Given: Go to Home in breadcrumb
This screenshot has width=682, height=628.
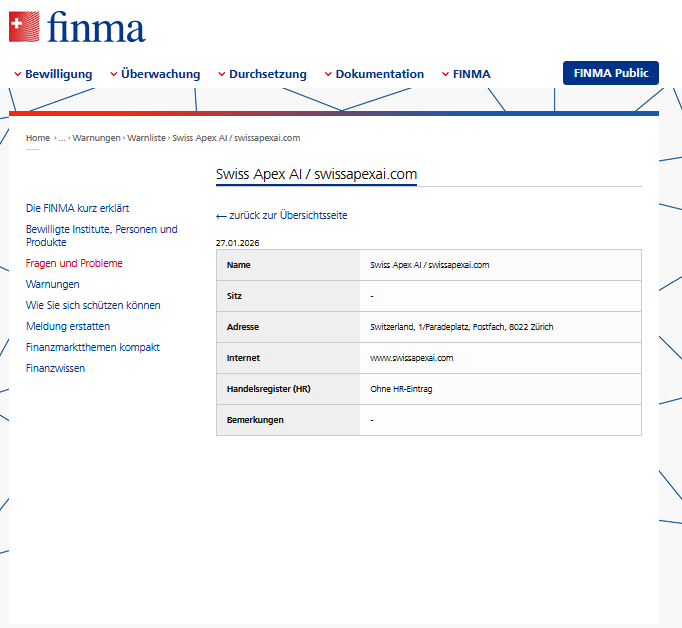Looking at the screenshot, I should click(x=38, y=138).
